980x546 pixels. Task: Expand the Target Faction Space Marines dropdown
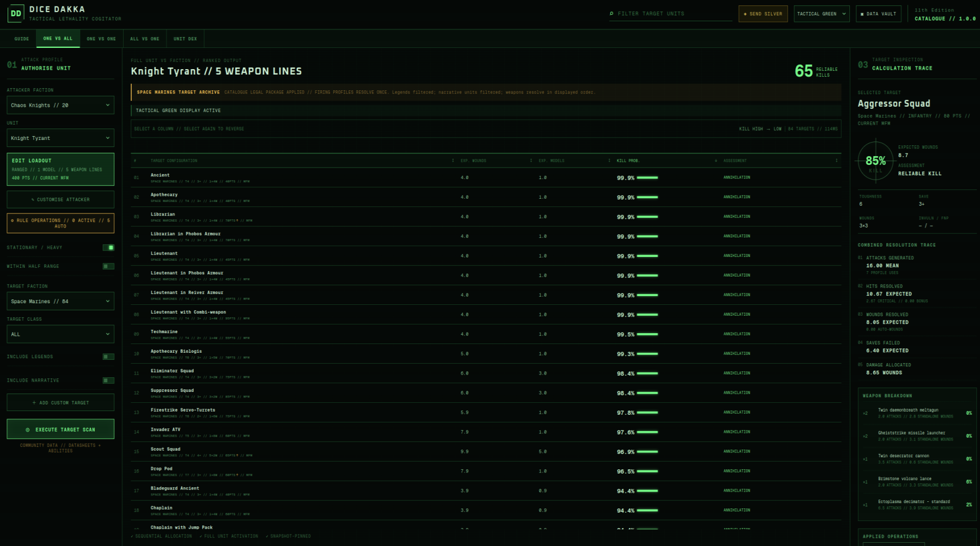point(60,301)
